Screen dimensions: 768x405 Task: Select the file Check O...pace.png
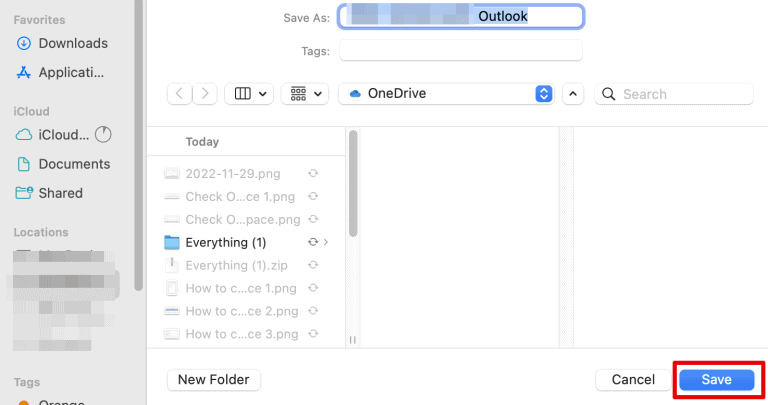point(241,219)
